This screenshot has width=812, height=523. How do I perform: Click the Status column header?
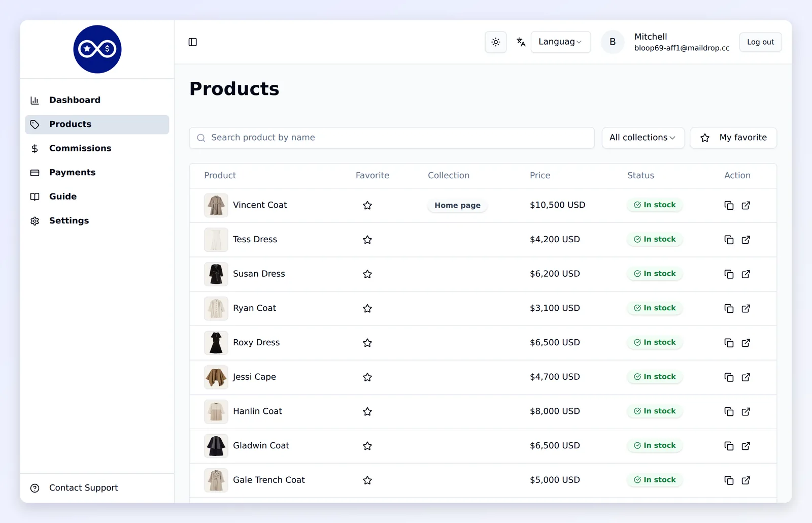pyautogui.click(x=640, y=175)
